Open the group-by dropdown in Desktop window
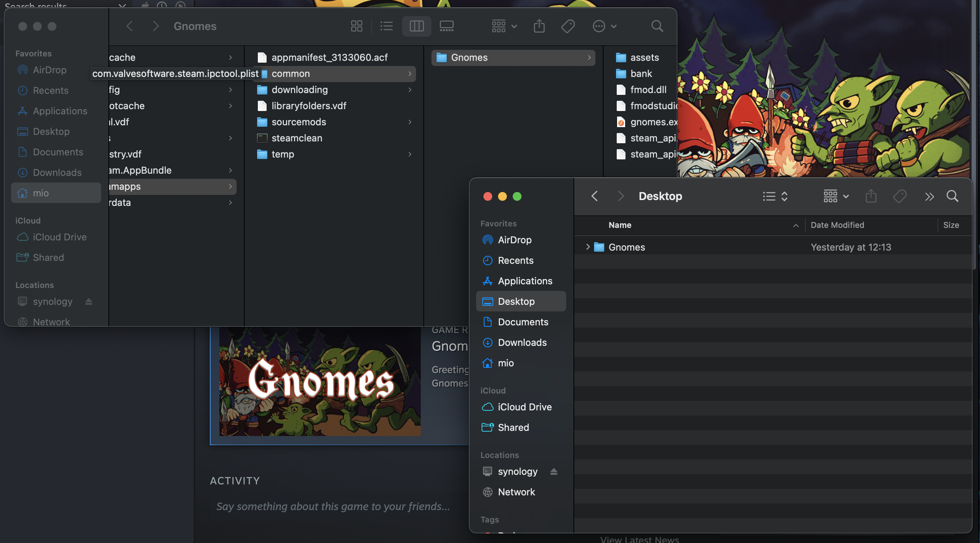980x543 pixels. [x=836, y=196]
